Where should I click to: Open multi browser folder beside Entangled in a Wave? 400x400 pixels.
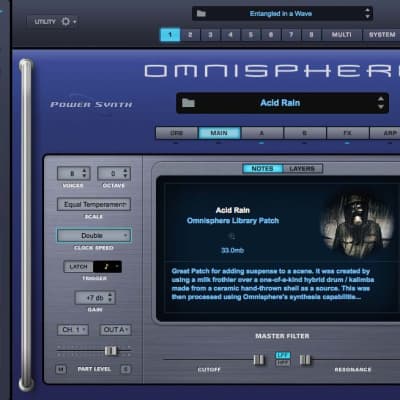201,14
